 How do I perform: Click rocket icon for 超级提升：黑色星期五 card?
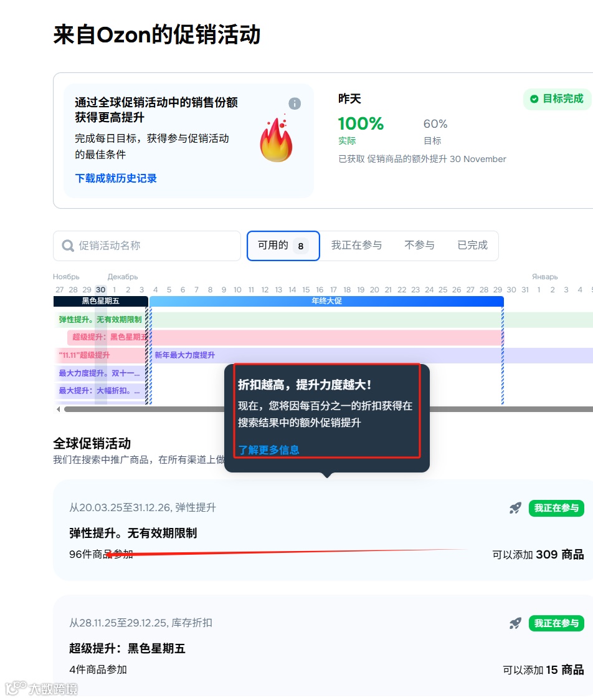pos(515,623)
